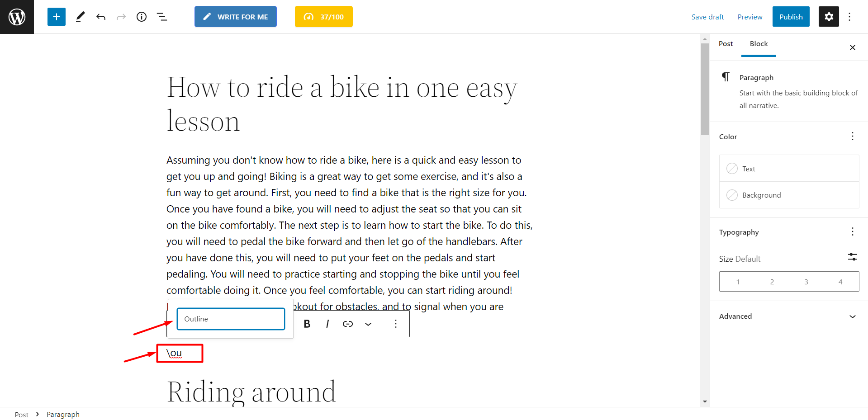Select font size 2 option
Screen dimensions: 868x420
[x=772, y=282]
